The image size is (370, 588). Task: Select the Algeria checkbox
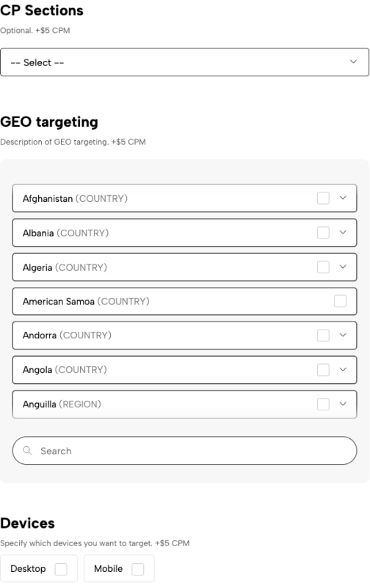(x=323, y=267)
